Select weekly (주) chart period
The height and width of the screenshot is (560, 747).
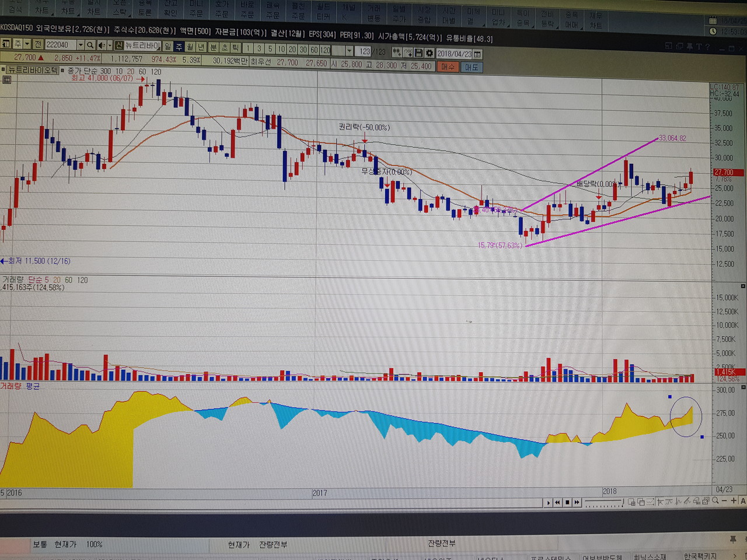pos(179,46)
